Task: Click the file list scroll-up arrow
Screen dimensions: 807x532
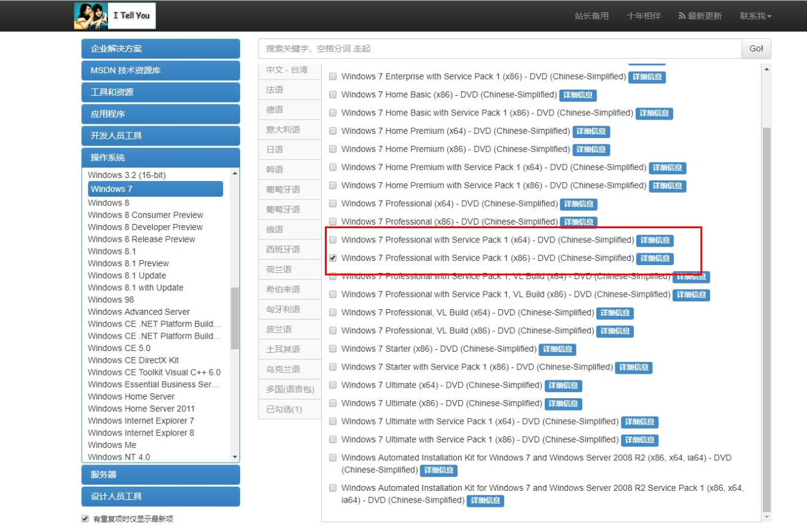Action: (766, 69)
